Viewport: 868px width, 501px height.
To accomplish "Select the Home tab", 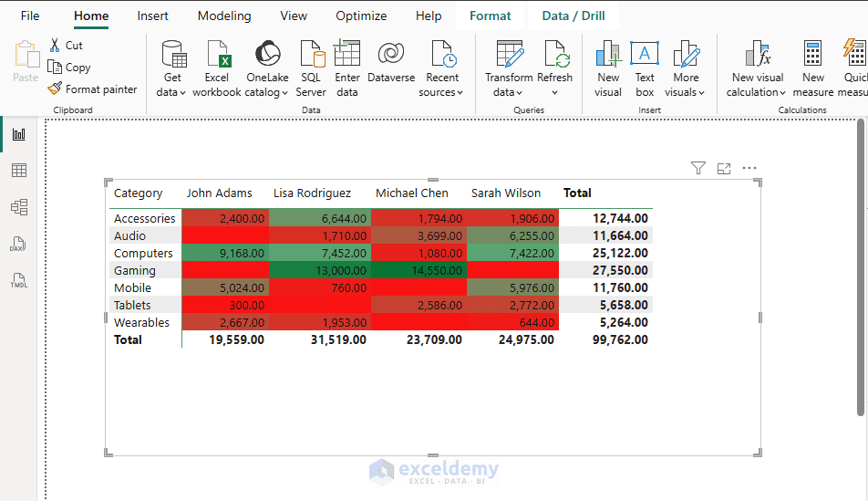I will click(x=91, y=16).
